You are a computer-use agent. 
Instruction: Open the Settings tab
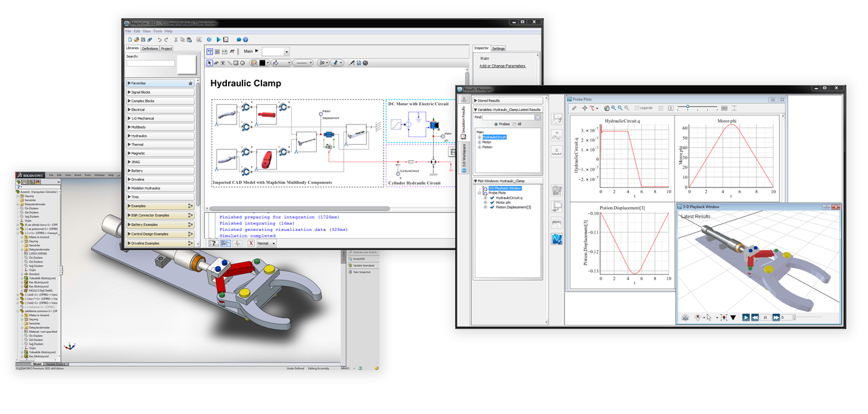[x=498, y=49]
